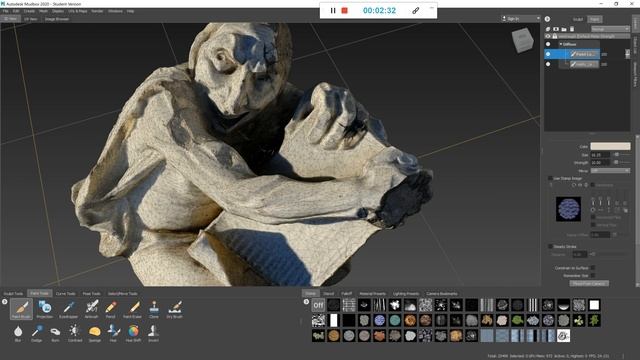Toggle lock icon in layer header row
Image resolution: width=640 pixels, height=360 pixels.
(554, 36)
